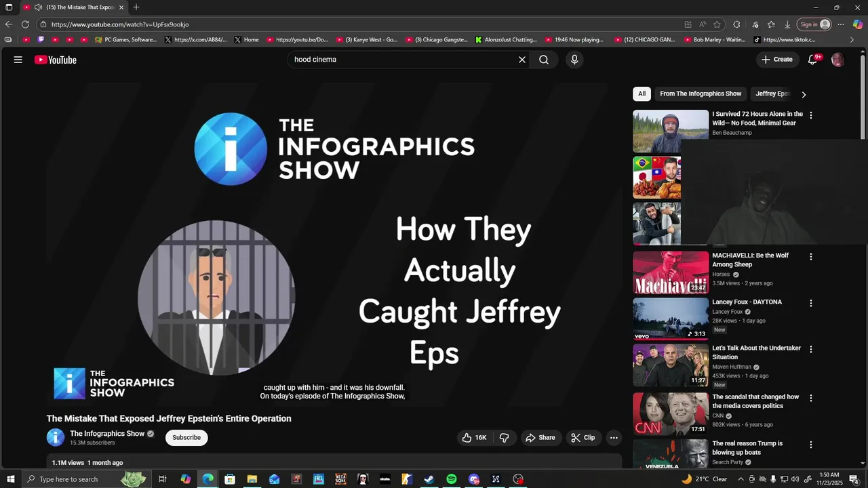Open options for Trump blowing up boats video
Image resolution: width=868 pixels, height=488 pixels.
[x=810, y=445]
